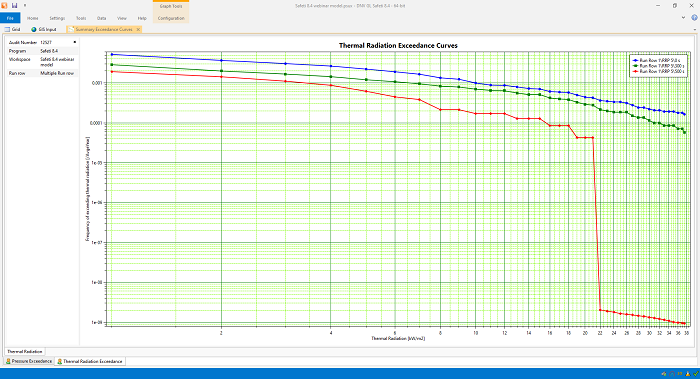Switch to the GIS Input document tab
The width and height of the screenshot is (700, 379).
44,29
